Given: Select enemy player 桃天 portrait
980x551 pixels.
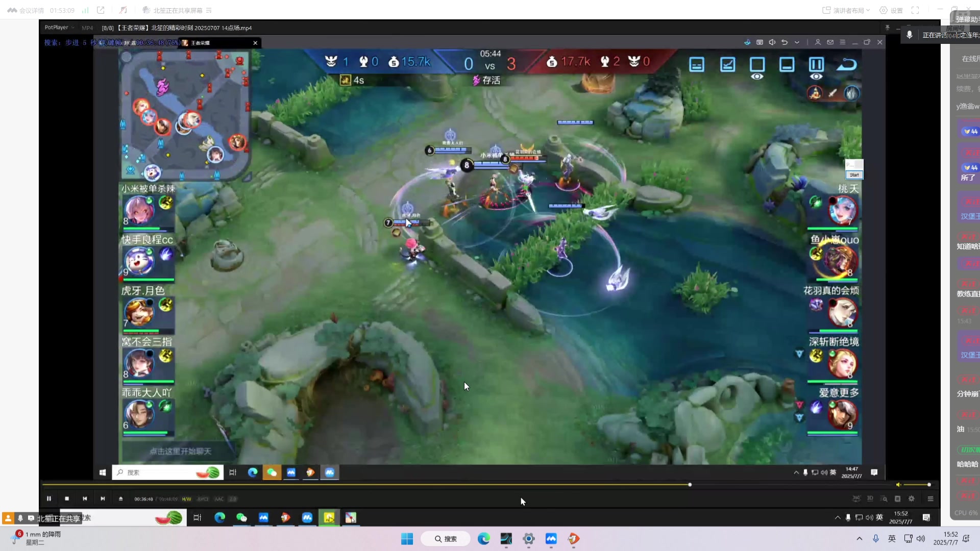Looking at the screenshot, I should [x=843, y=210].
